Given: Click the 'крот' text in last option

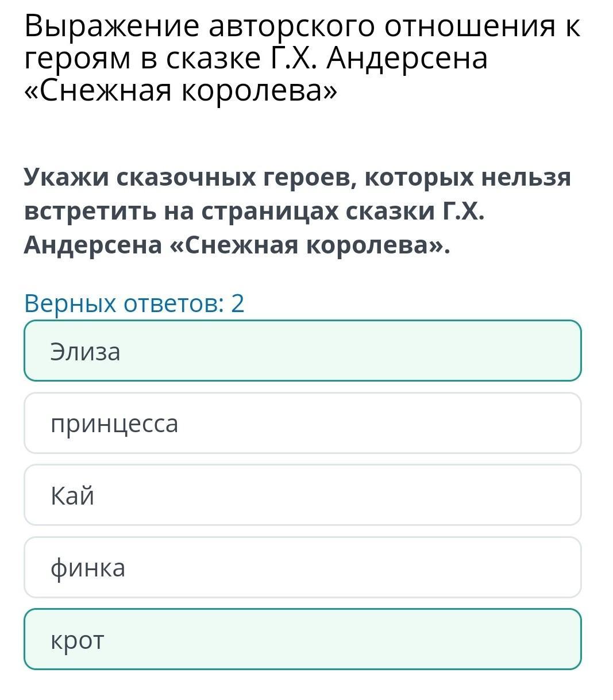Looking at the screenshot, I should coord(78,640).
